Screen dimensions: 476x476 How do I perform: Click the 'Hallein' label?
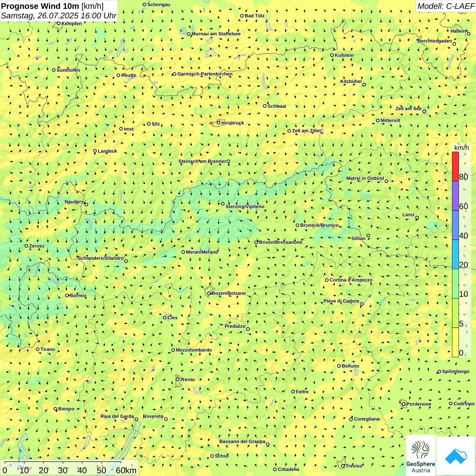(458, 31)
